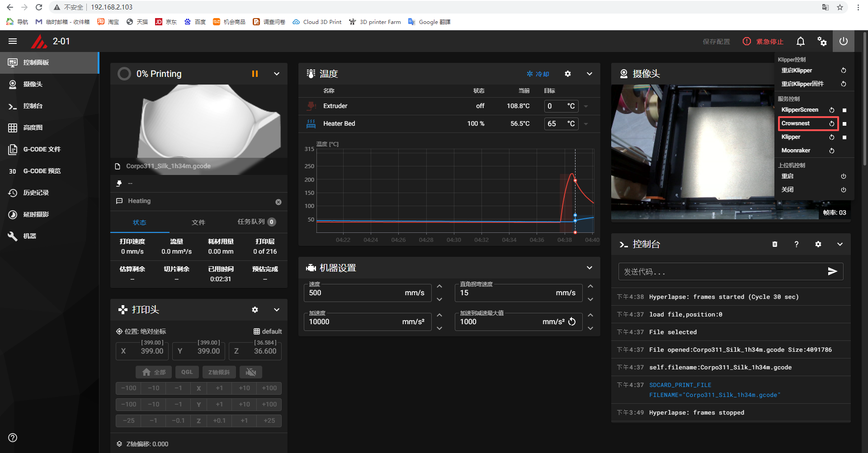868x453 pixels.
Task: Click the 冷却 cooldown button
Action: click(x=538, y=74)
